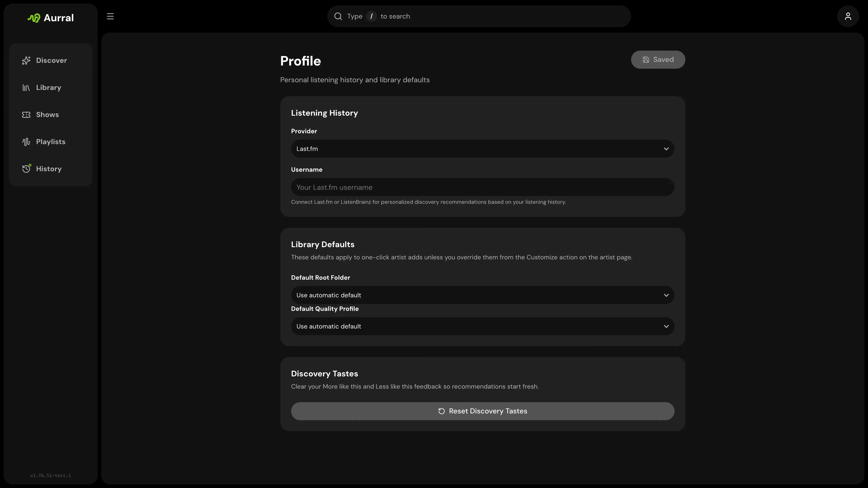Click the "Personal listening history and library defaults" subtitle
This screenshot has width=868, height=488.
click(x=355, y=80)
